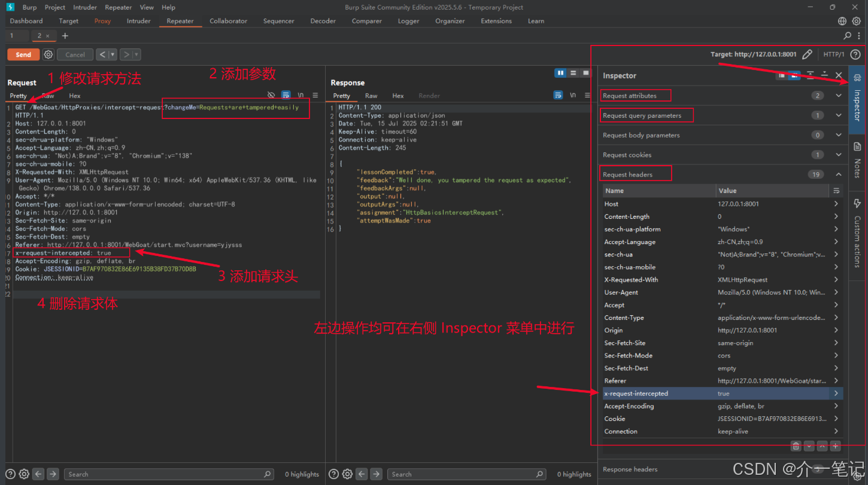The width and height of the screenshot is (868, 485).
Task: Click Inspector expand all sections icon
Action: coord(811,75)
